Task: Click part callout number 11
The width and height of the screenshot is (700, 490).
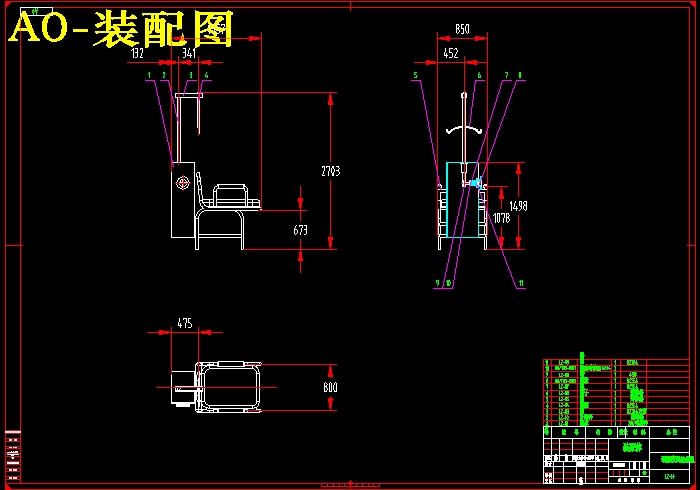Action: [x=521, y=284]
